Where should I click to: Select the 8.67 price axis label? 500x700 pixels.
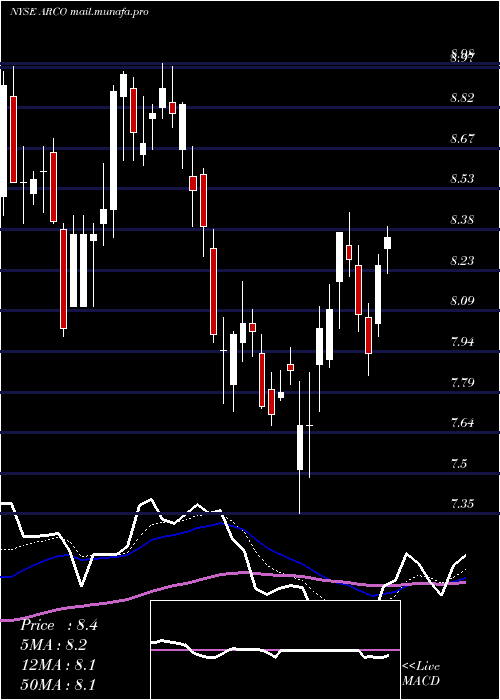pos(462,139)
